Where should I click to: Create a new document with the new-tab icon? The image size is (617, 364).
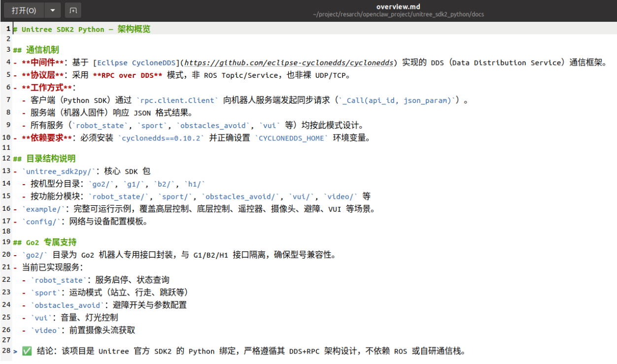click(x=73, y=10)
